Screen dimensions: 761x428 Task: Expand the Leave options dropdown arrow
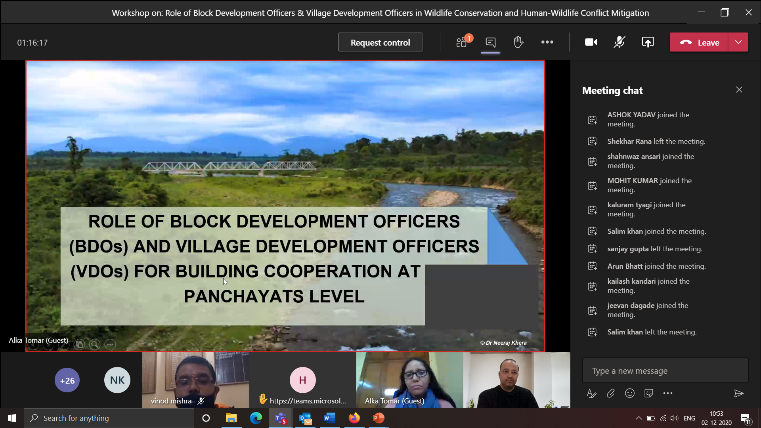click(739, 42)
